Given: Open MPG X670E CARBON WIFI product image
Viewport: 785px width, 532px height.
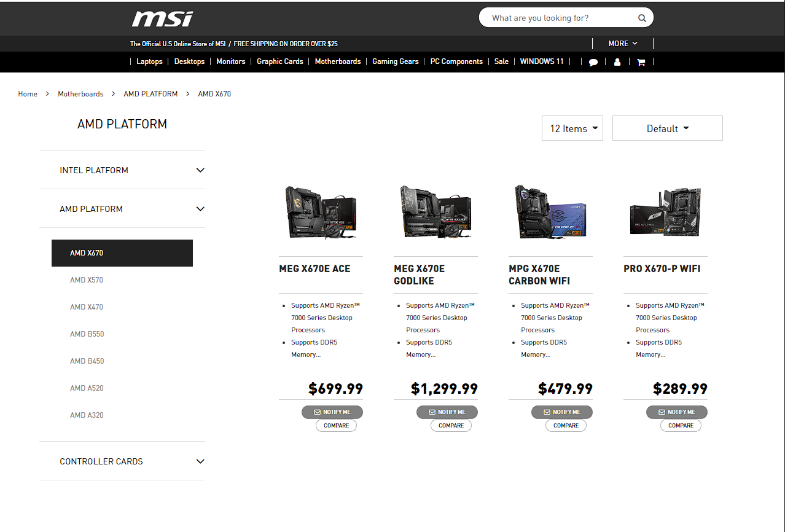Looking at the screenshot, I should point(550,212).
